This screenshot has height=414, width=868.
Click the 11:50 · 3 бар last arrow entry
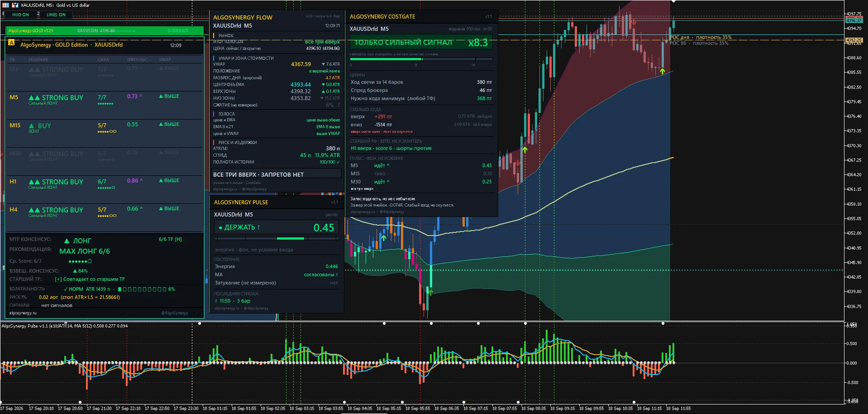[233, 301]
